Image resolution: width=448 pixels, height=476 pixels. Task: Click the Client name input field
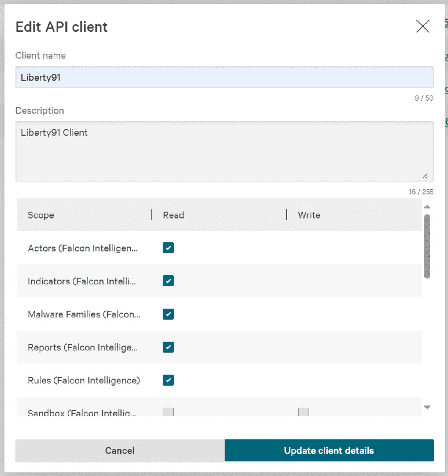(224, 77)
